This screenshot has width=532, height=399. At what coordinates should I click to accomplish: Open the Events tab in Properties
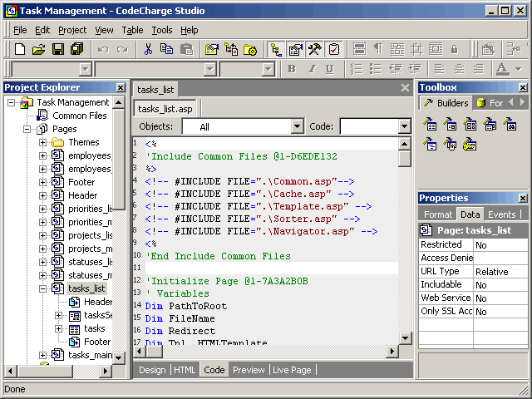click(501, 214)
